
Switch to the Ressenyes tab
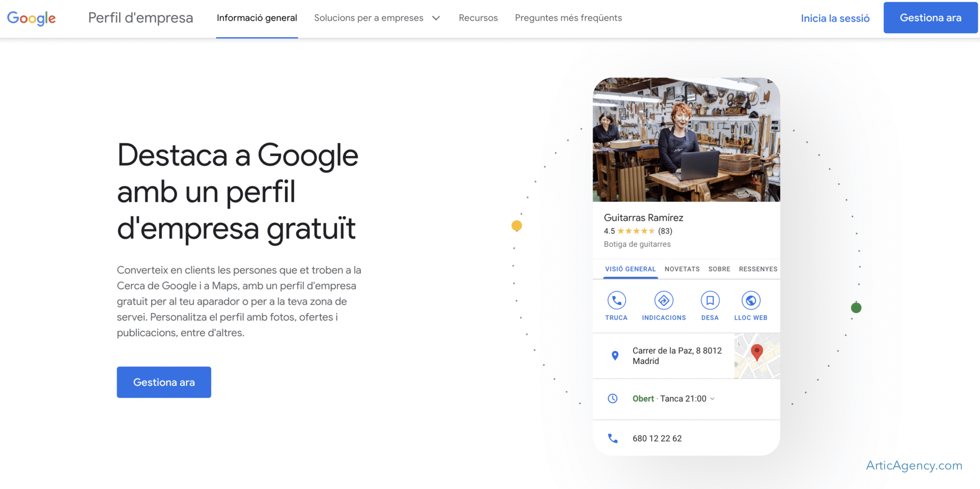[x=758, y=269]
